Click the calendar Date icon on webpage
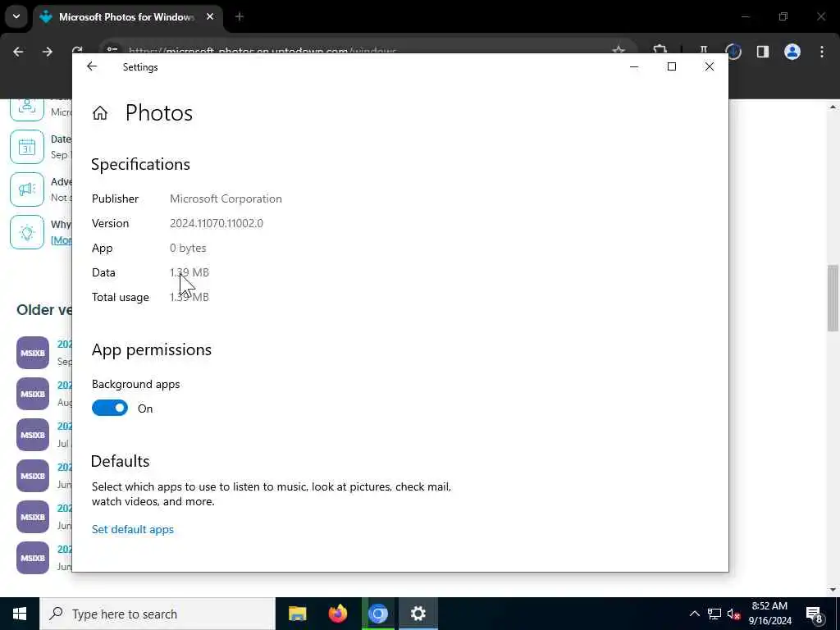 (x=27, y=147)
